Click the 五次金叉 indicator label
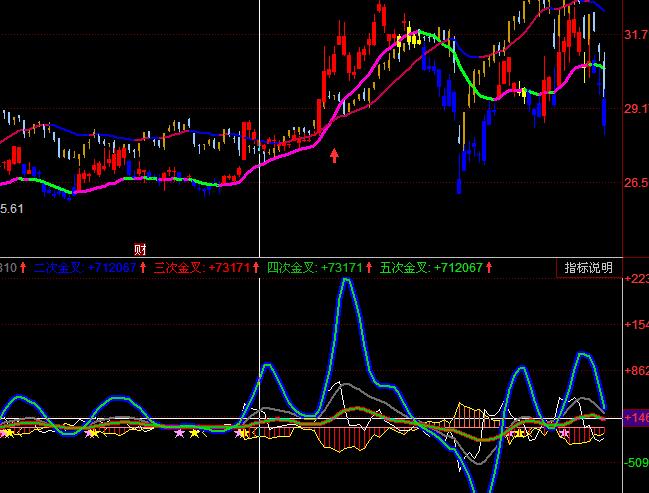The height and width of the screenshot is (493, 649). click(405, 268)
